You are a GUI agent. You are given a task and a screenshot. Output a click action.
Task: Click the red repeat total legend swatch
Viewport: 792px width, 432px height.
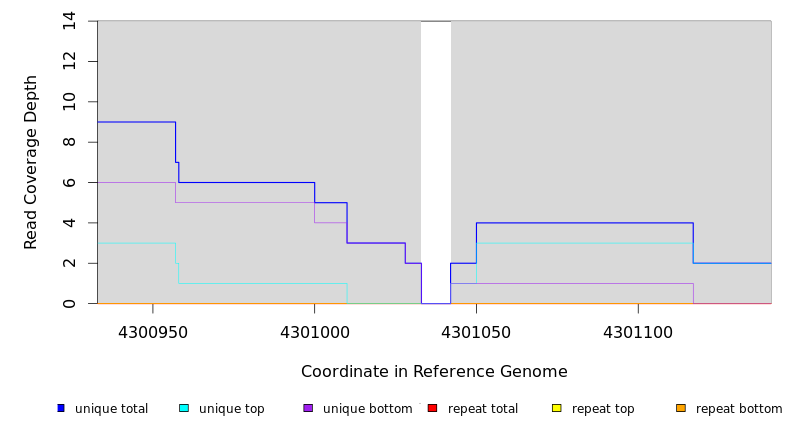pos(432,408)
